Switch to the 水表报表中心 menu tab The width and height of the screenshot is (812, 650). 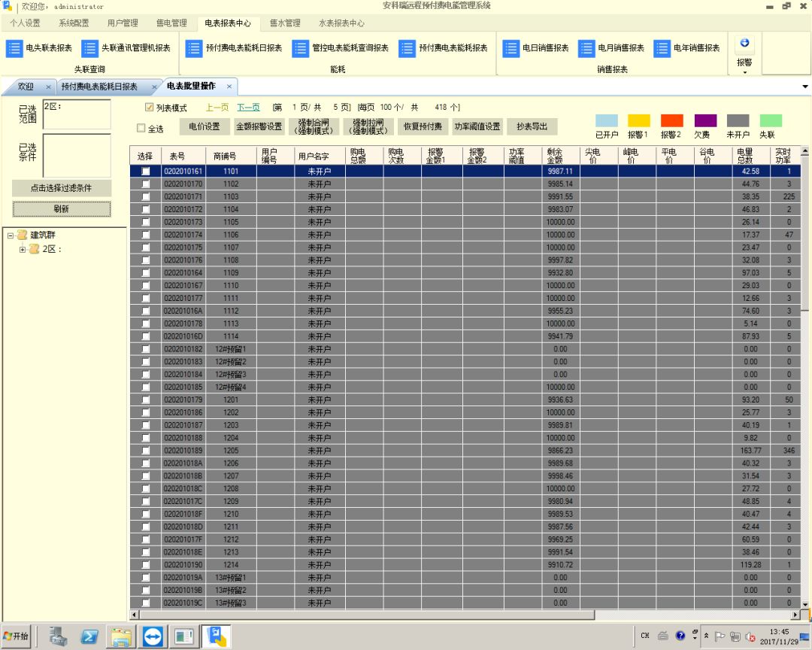tap(341, 23)
